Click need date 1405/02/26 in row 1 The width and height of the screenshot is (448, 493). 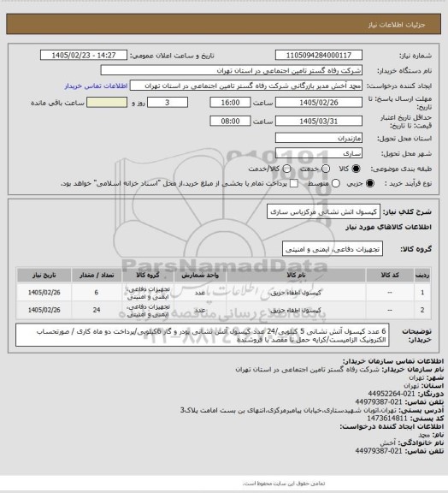click(44, 293)
